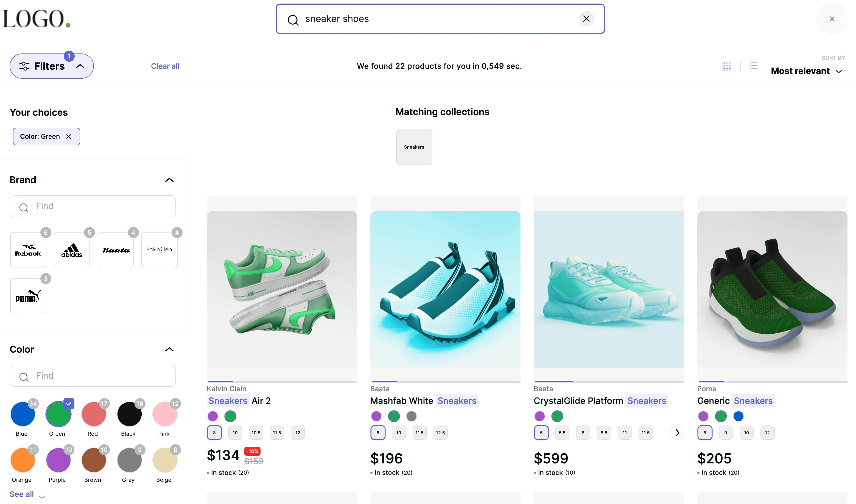Click the Clear all link

tap(165, 66)
